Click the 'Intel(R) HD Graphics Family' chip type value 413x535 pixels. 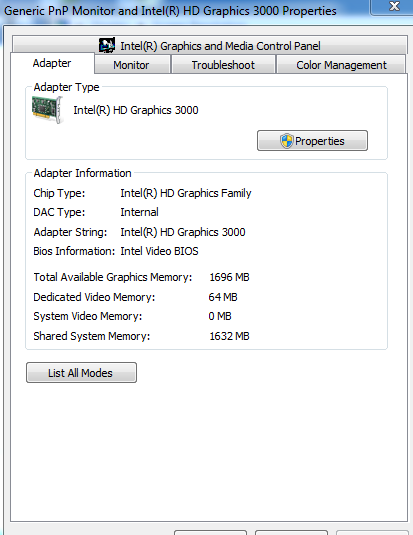[186, 193]
